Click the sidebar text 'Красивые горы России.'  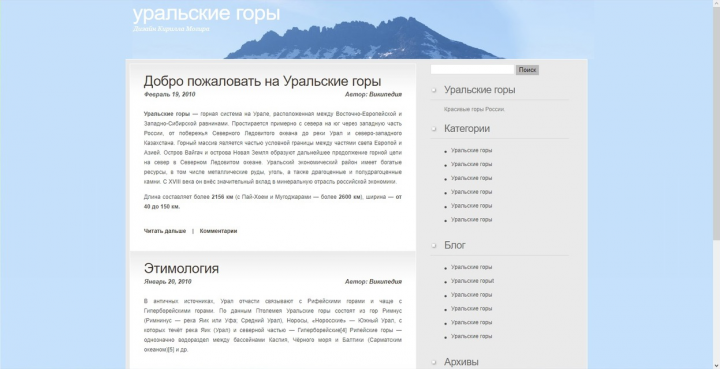point(474,110)
